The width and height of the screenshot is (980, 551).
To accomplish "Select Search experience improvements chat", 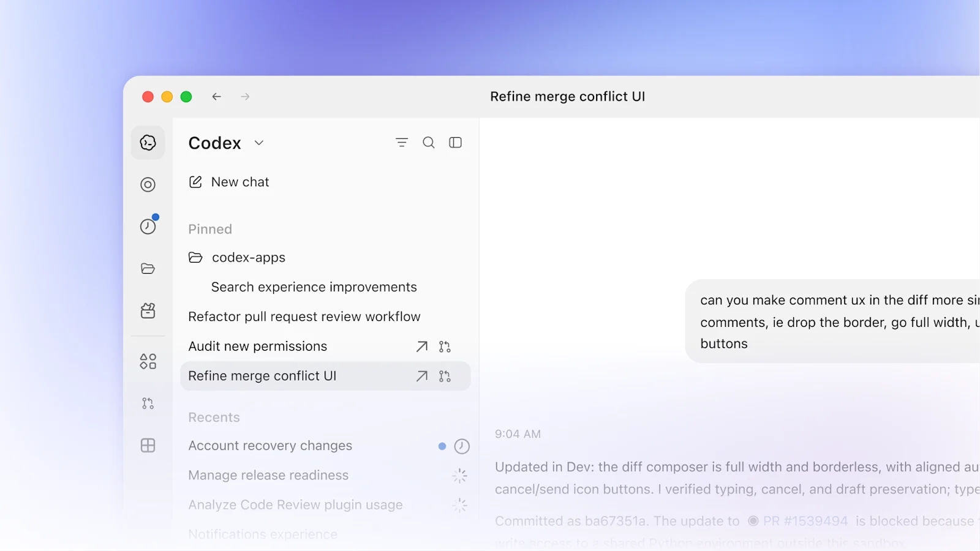I will (x=314, y=287).
